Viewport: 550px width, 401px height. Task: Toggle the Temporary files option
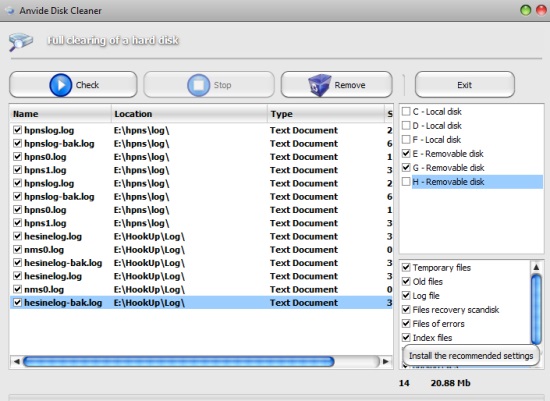pos(406,268)
